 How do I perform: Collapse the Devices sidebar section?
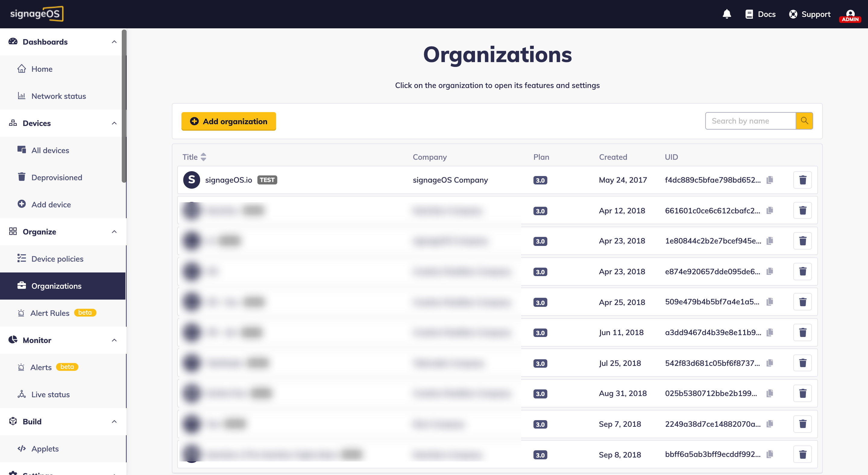(114, 123)
